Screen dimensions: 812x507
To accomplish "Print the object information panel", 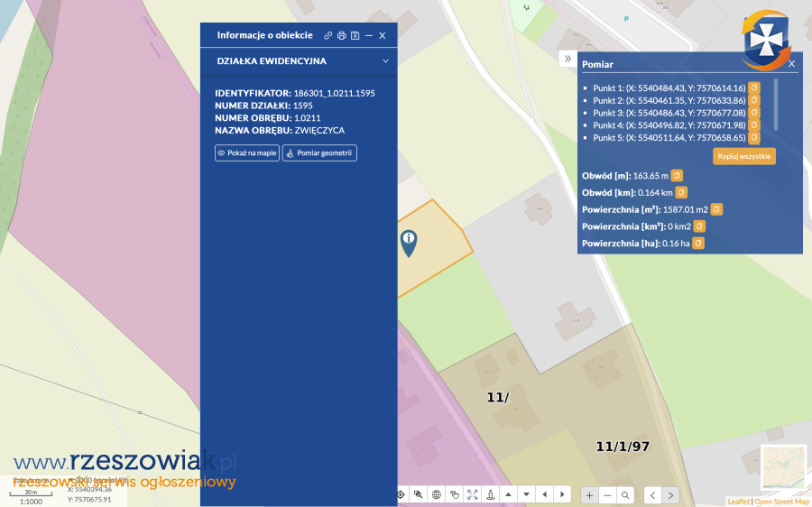I will click(x=342, y=35).
